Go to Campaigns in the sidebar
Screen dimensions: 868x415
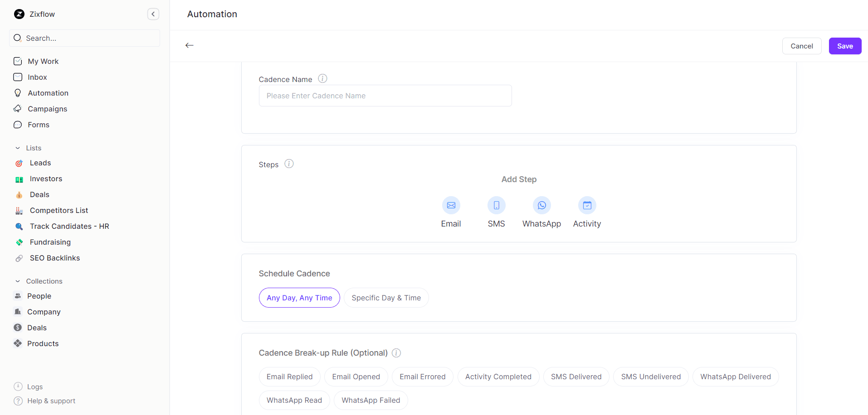point(48,109)
